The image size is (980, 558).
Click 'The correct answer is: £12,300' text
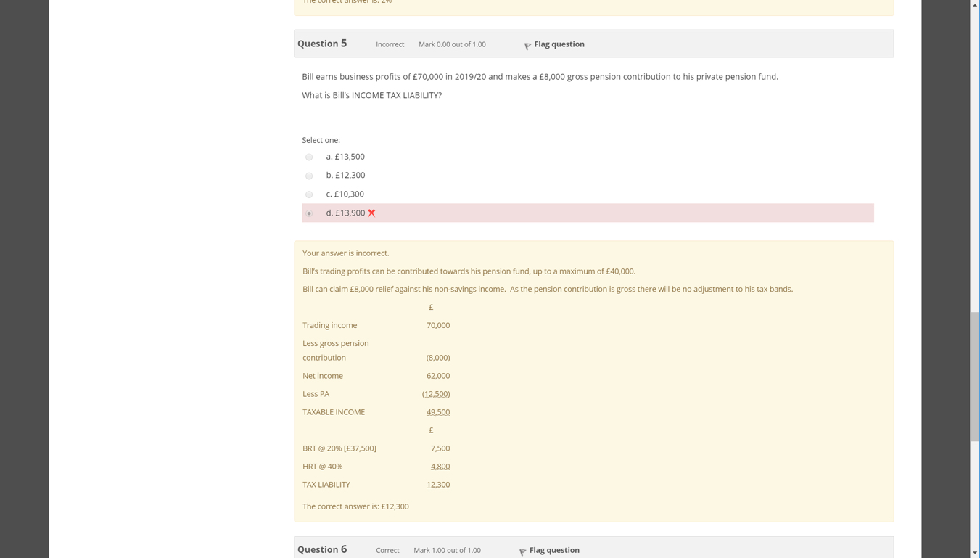[355, 506]
